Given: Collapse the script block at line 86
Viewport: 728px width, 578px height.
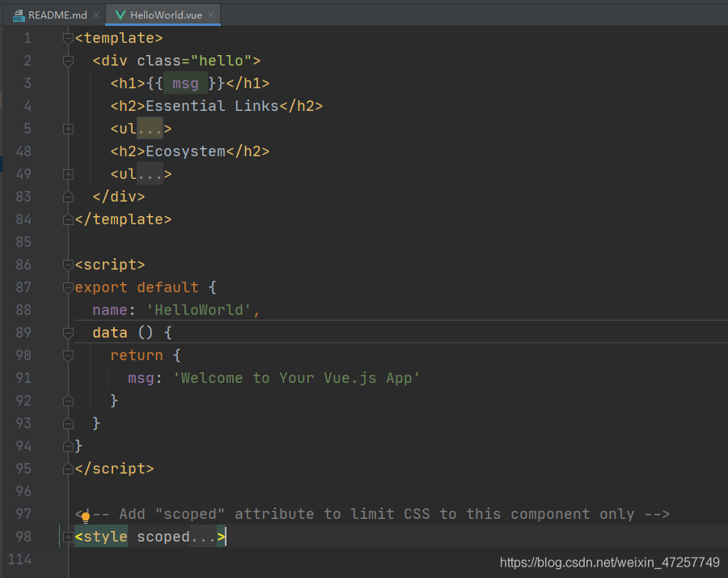Looking at the screenshot, I should [68, 265].
